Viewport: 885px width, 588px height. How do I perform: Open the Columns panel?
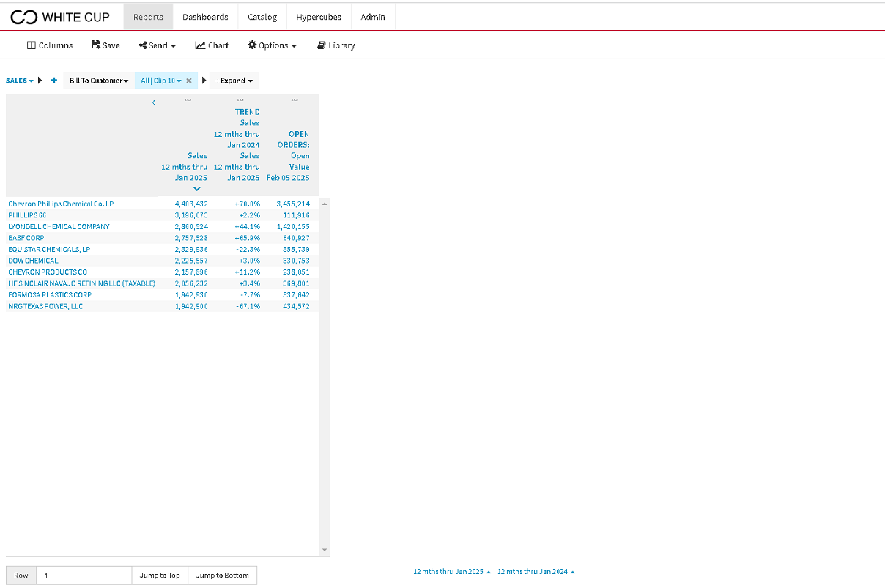tap(50, 45)
